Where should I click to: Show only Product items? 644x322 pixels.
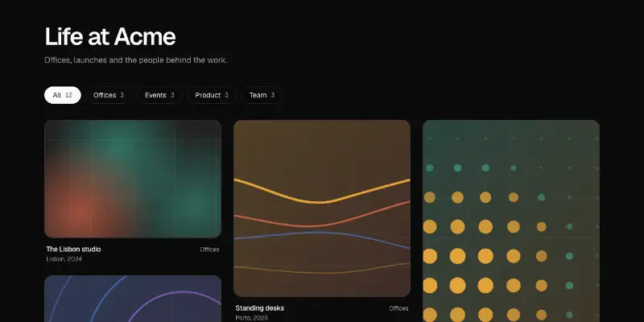(212, 95)
